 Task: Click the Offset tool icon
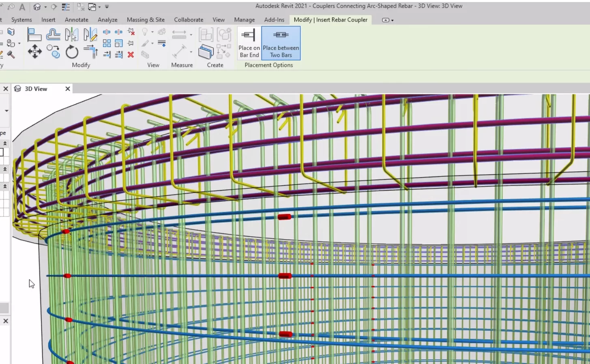pyautogui.click(x=53, y=35)
